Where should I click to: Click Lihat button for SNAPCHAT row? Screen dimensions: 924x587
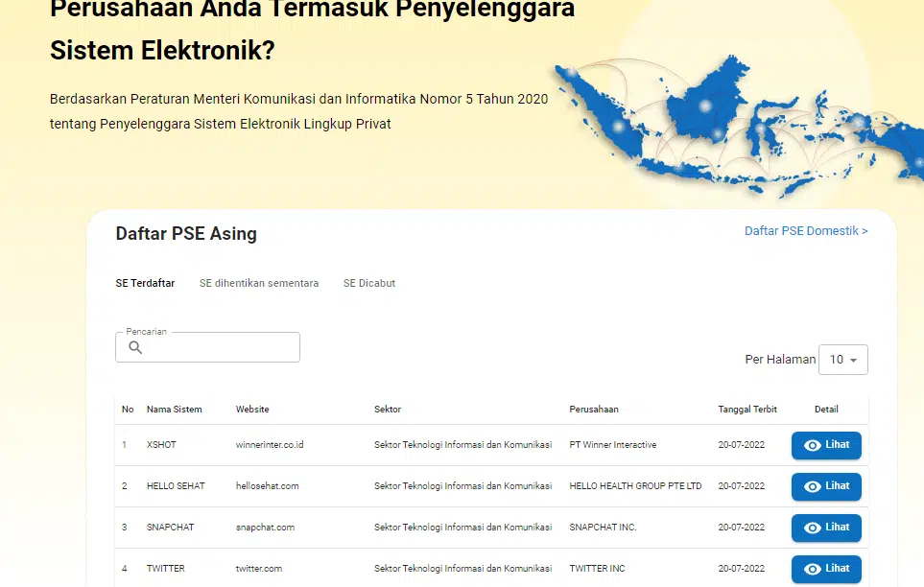pos(826,528)
